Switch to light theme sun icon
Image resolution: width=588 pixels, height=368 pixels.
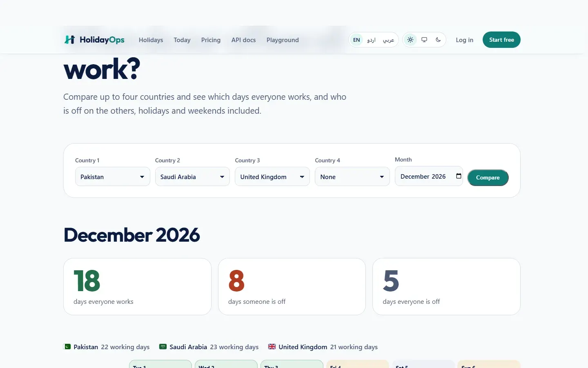click(x=410, y=40)
